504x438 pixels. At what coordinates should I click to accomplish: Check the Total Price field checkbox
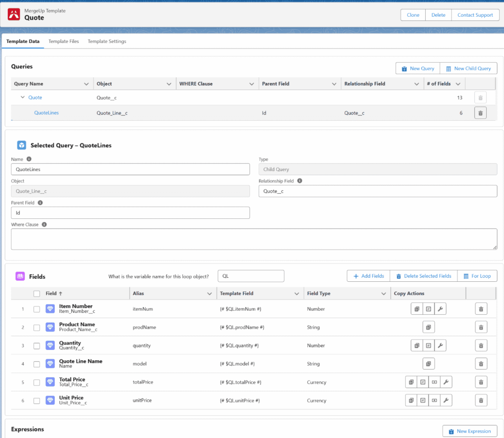coord(36,382)
